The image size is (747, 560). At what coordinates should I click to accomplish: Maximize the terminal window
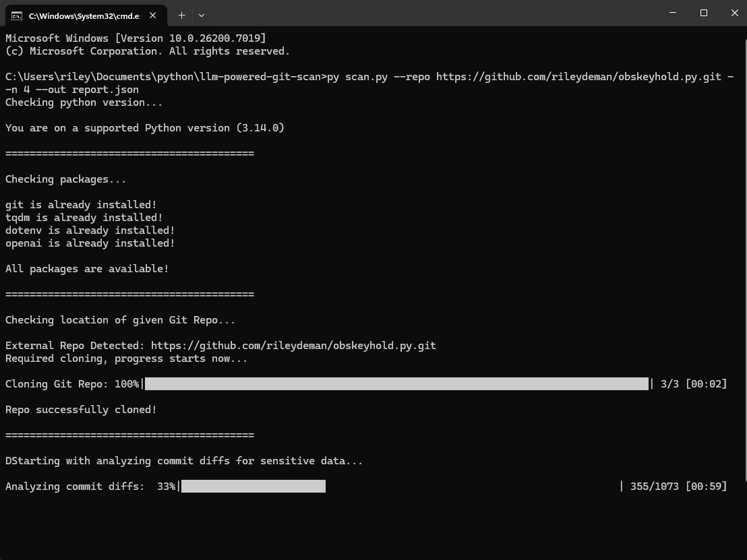(x=704, y=13)
